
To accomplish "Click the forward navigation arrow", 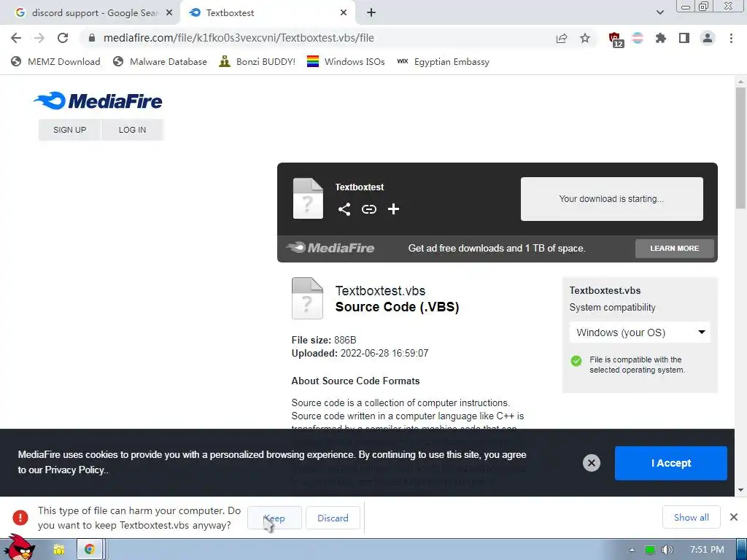I will click(x=39, y=38).
